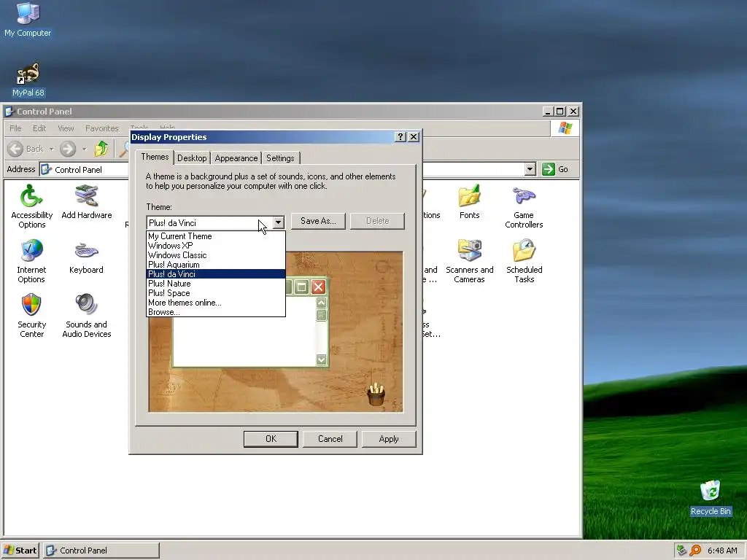747x560 pixels.
Task: Switch to the Themes tab
Action: [155, 157]
